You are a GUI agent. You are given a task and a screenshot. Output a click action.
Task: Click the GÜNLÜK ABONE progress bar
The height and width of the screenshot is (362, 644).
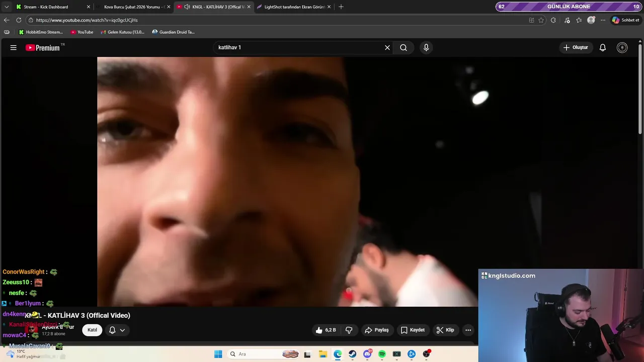[568, 7]
